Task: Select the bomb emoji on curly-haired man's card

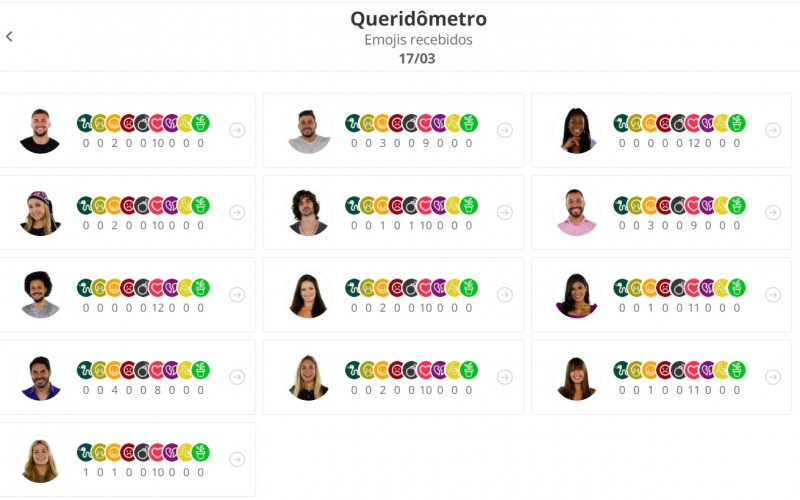Action: [x=410, y=205]
